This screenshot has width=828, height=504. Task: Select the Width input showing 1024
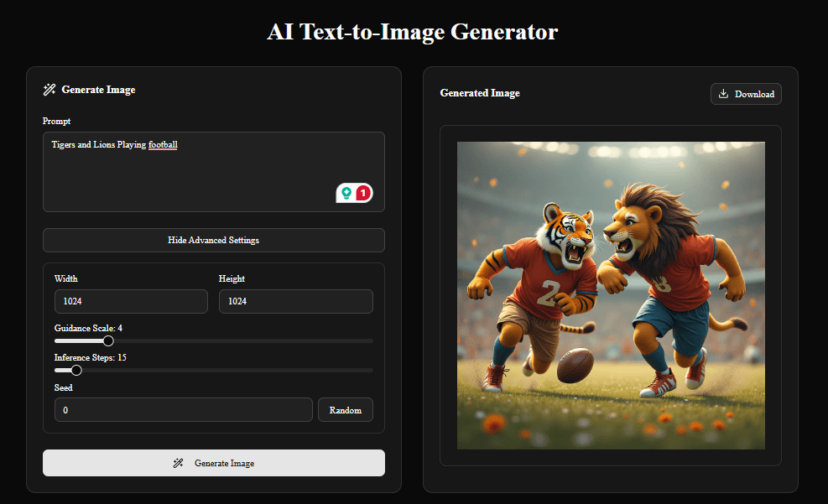click(x=131, y=301)
